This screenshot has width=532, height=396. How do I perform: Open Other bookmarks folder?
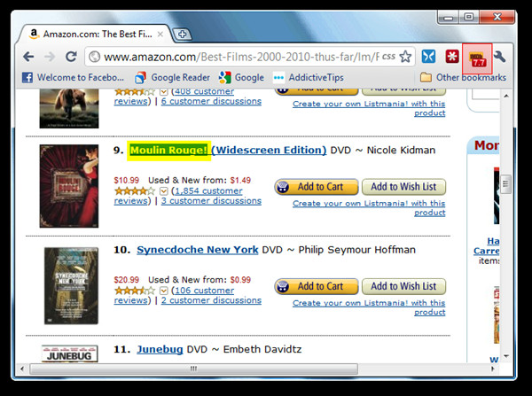pos(463,78)
